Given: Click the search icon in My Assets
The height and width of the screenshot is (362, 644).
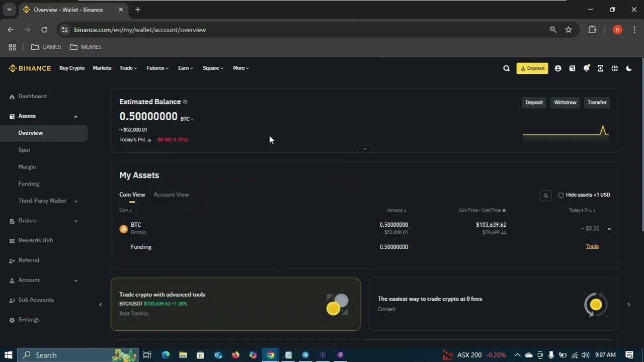Looking at the screenshot, I should (545, 195).
